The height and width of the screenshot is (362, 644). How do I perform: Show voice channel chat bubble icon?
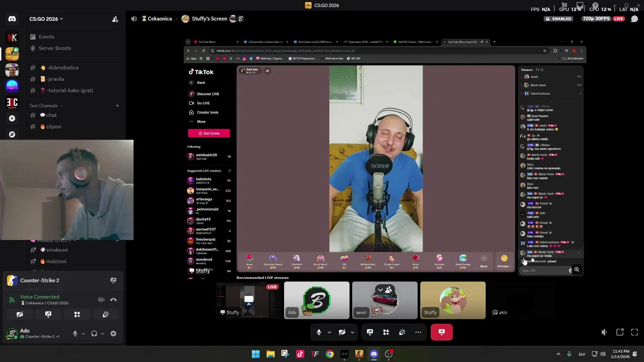[634, 19]
